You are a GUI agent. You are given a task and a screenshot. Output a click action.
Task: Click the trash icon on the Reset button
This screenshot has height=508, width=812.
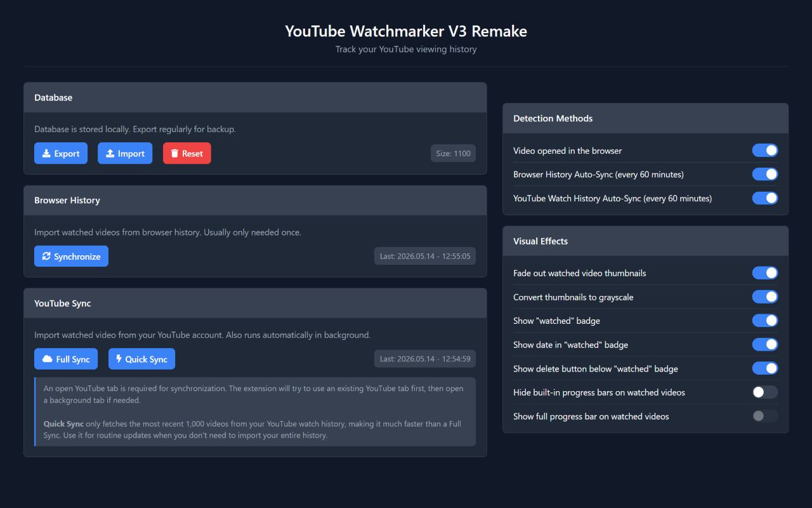[174, 154]
